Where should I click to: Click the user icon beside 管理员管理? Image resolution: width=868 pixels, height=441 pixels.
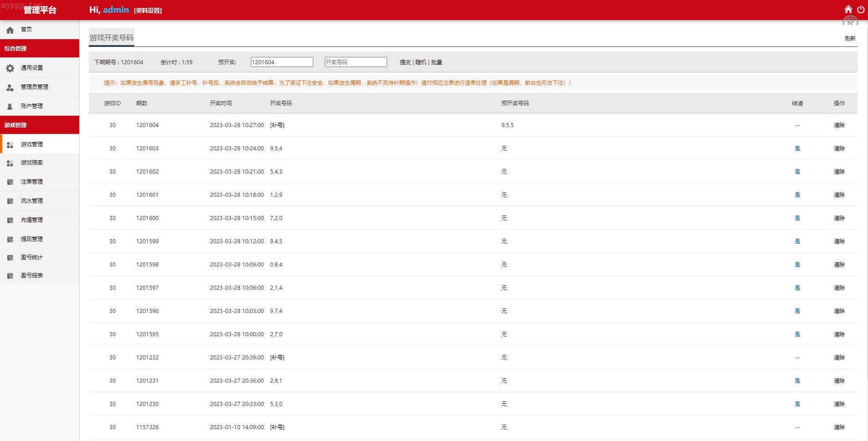[x=10, y=87]
